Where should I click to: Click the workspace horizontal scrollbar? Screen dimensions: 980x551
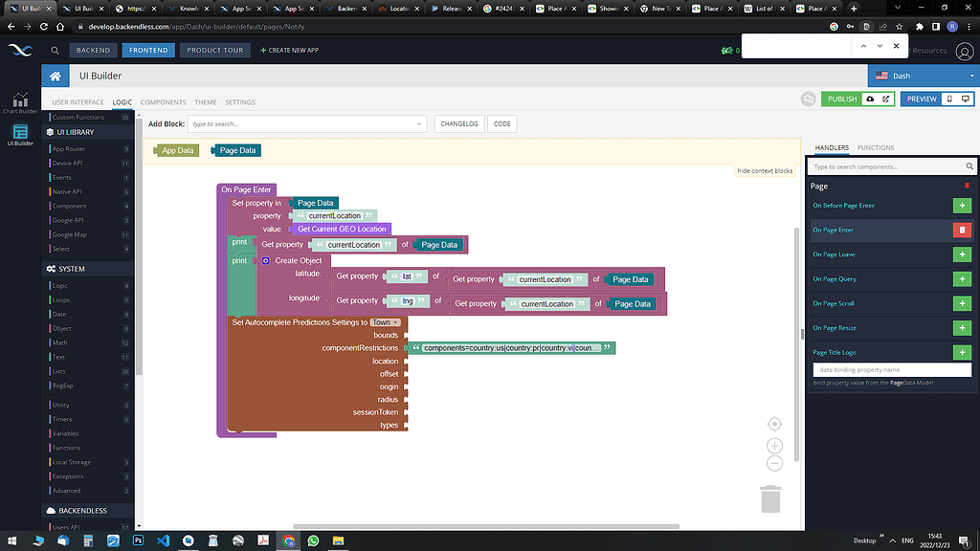[486, 526]
